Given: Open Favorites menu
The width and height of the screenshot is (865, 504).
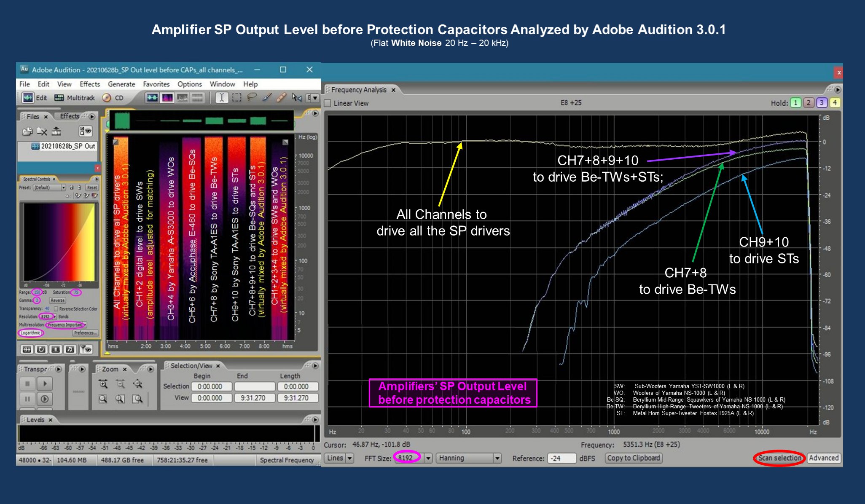Looking at the screenshot, I should click(156, 84).
